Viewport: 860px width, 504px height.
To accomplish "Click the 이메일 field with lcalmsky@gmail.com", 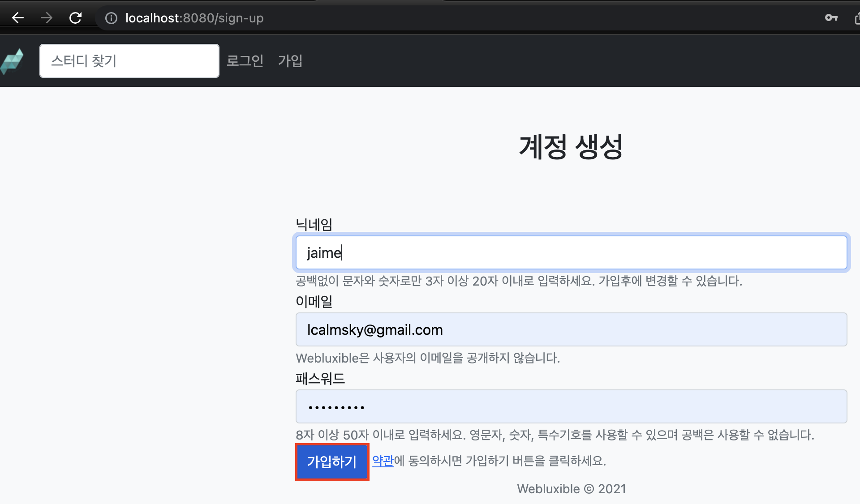I will tap(571, 330).
